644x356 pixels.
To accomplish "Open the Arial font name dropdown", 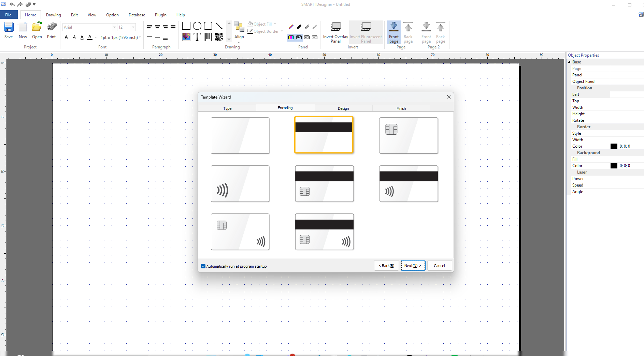I will tap(114, 27).
